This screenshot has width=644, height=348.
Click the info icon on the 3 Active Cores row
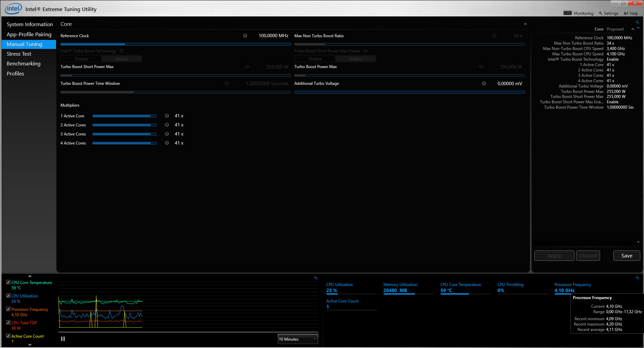click(x=167, y=134)
